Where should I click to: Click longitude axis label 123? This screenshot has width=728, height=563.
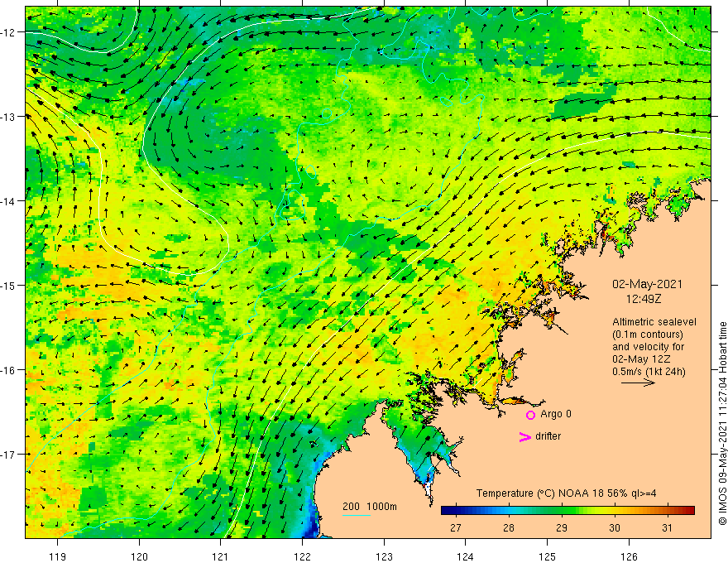[384, 556]
